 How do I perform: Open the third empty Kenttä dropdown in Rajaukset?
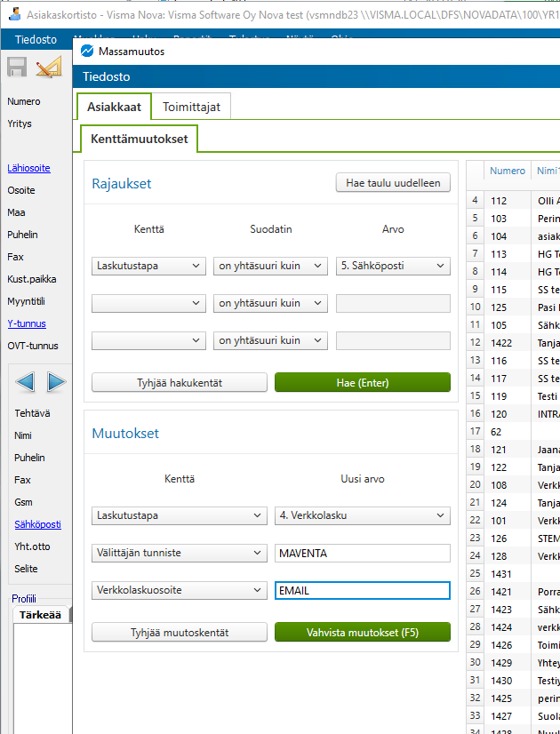click(x=149, y=341)
